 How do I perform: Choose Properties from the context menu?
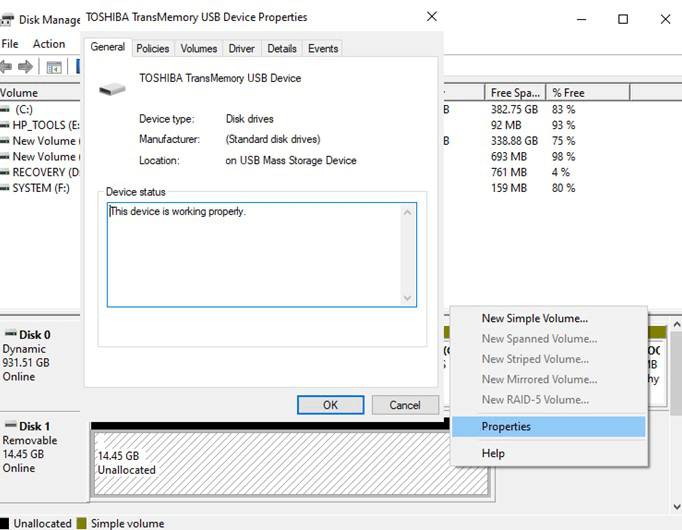point(548,427)
